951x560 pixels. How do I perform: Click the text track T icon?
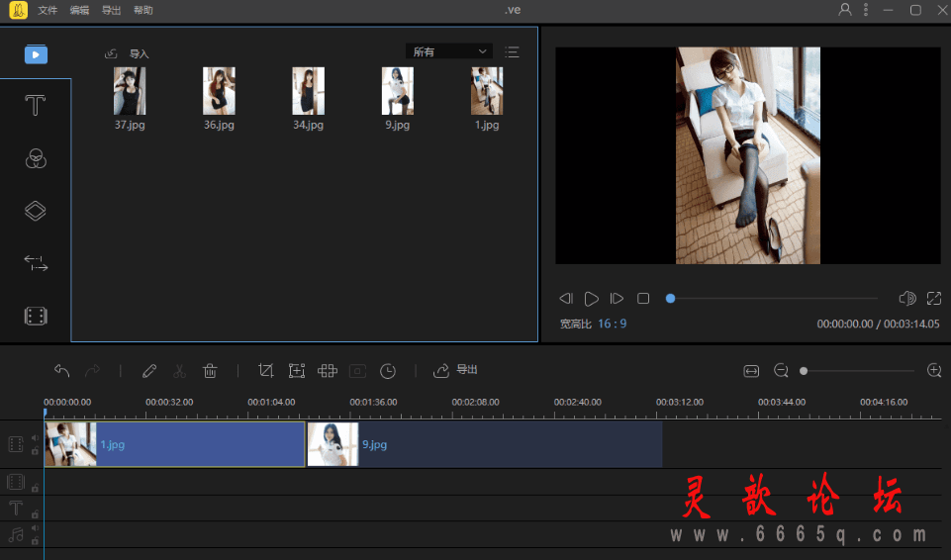click(x=16, y=508)
